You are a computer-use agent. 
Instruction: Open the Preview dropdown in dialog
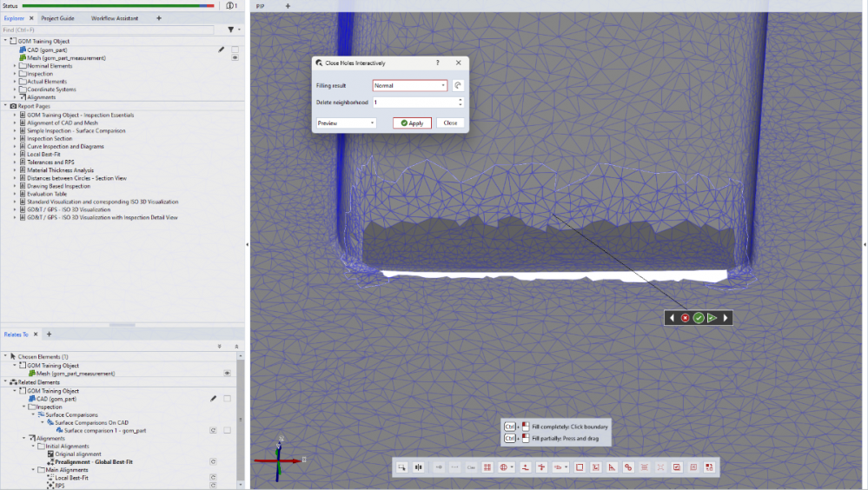coord(347,123)
